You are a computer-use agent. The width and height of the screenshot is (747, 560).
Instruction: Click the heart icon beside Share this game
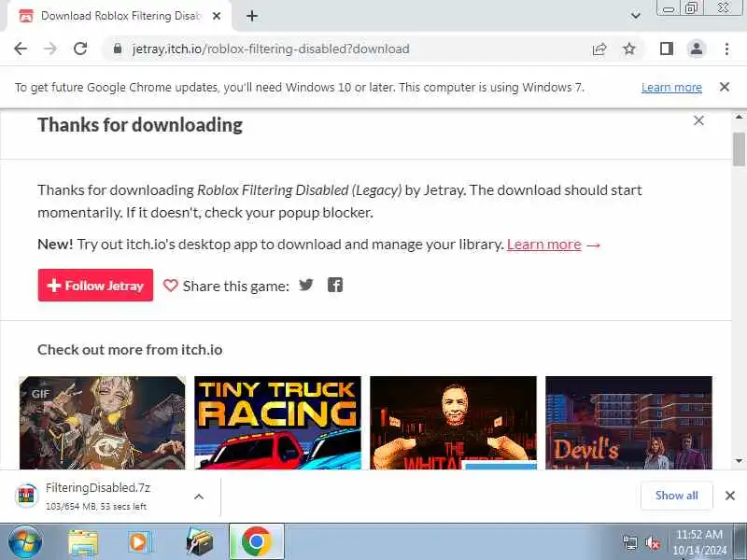170,286
